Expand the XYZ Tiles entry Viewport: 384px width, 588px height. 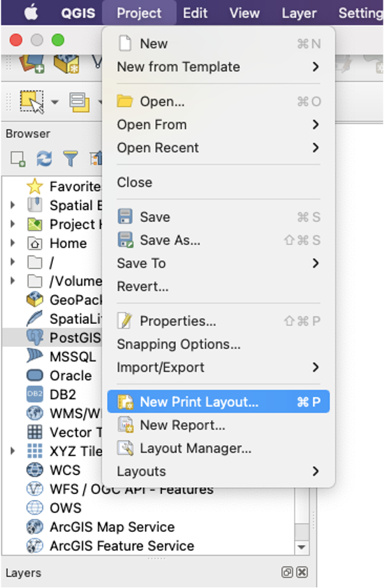click(13, 451)
